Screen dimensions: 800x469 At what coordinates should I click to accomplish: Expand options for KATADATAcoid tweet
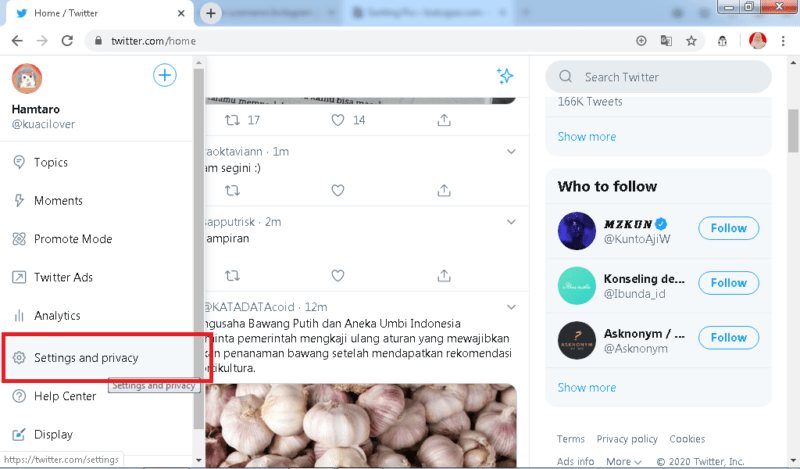click(x=511, y=307)
